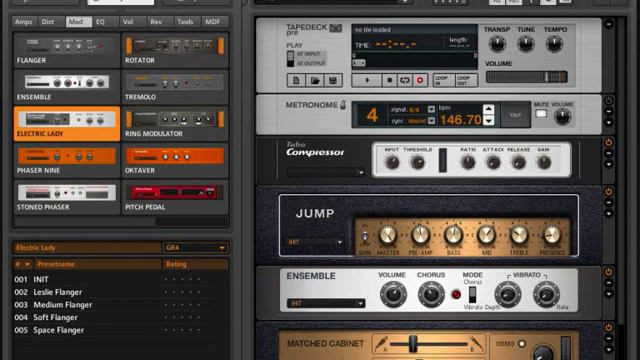Adjust the Tapedeck Volume slider
The image size is (640, 360).
coord(527,77)
